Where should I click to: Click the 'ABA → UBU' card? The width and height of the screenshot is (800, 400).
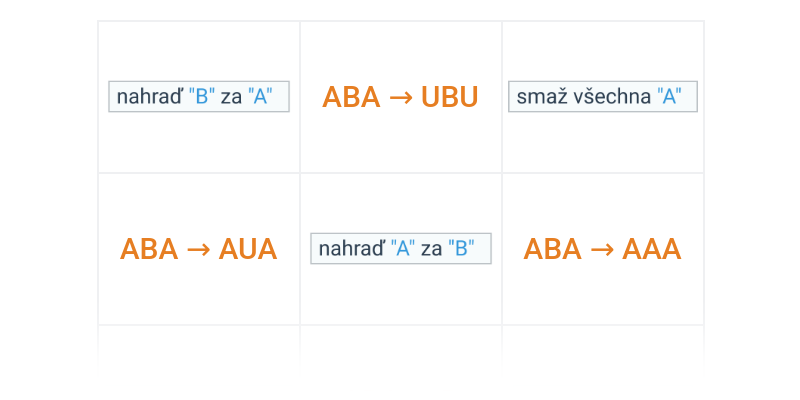(x=400, y=97)
